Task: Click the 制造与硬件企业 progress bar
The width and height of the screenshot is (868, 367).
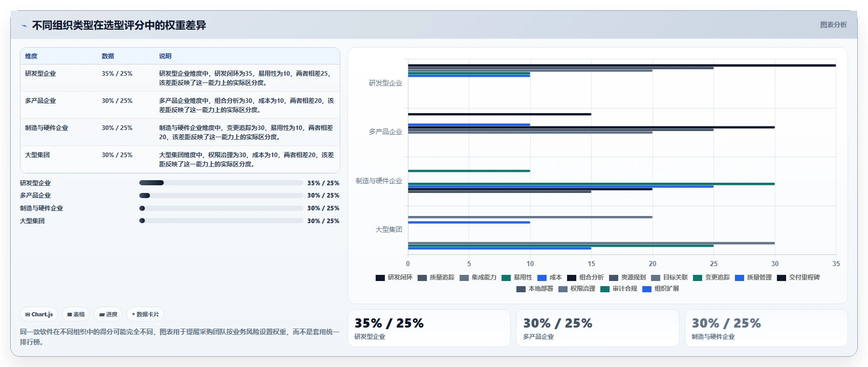Action: pos(221,208)
